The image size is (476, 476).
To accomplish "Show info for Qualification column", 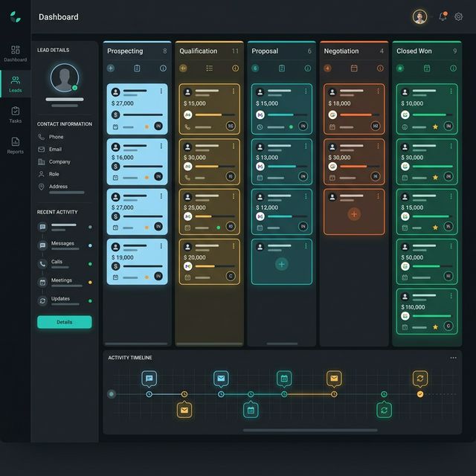I will (x=235, y=68).
